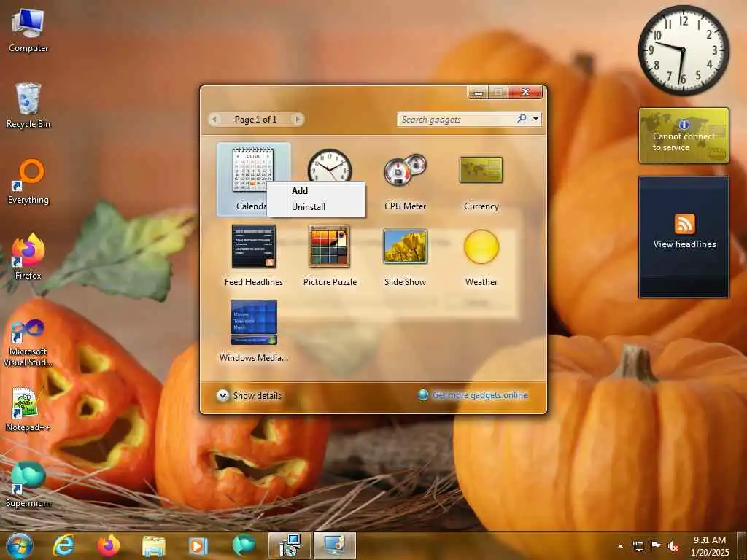Open the taskbar clock showing 9:31 AM

click(x=710, y=546)
